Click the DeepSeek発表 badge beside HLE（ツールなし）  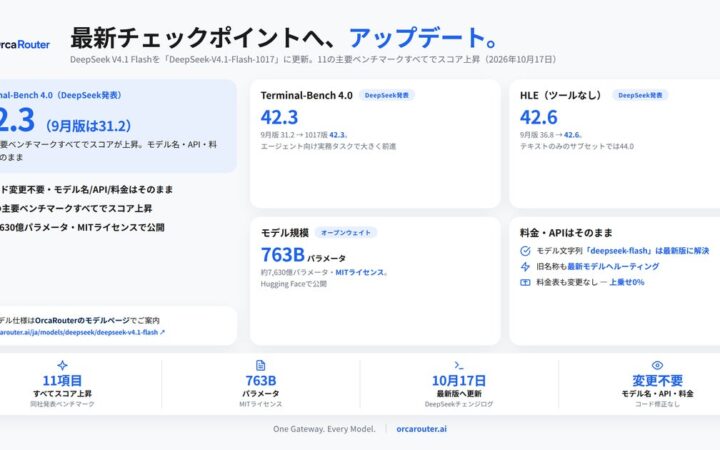(640, 95)
